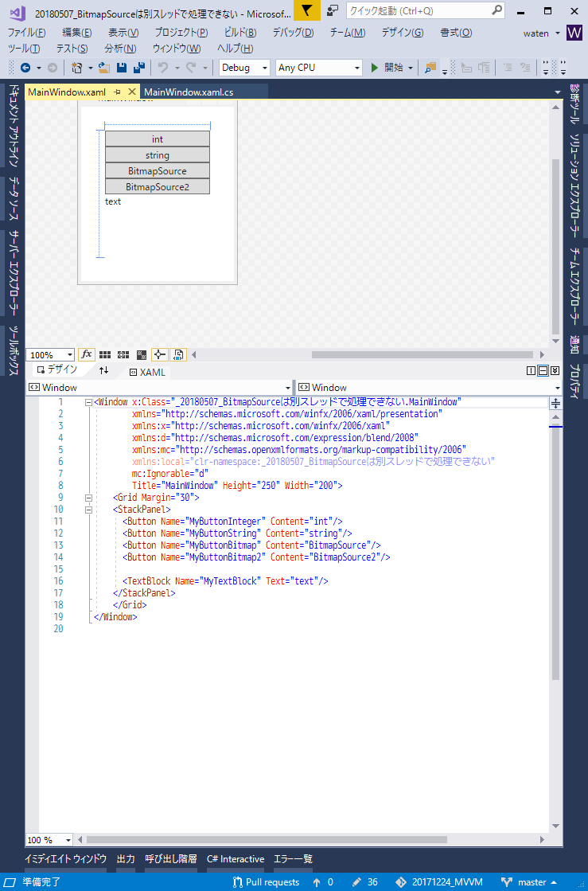Open the ヘルプ(H) menu
Screen dimensions: 588x891
click(x=235, y=49)
